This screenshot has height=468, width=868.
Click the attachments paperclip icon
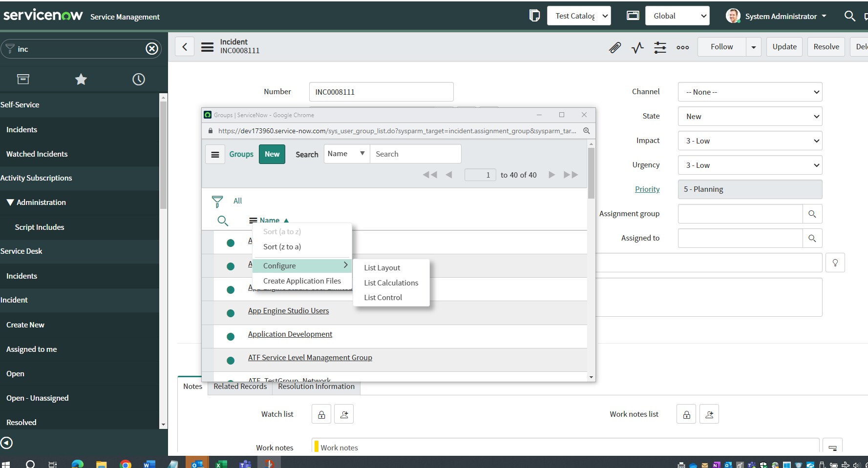tap(614, 47)
